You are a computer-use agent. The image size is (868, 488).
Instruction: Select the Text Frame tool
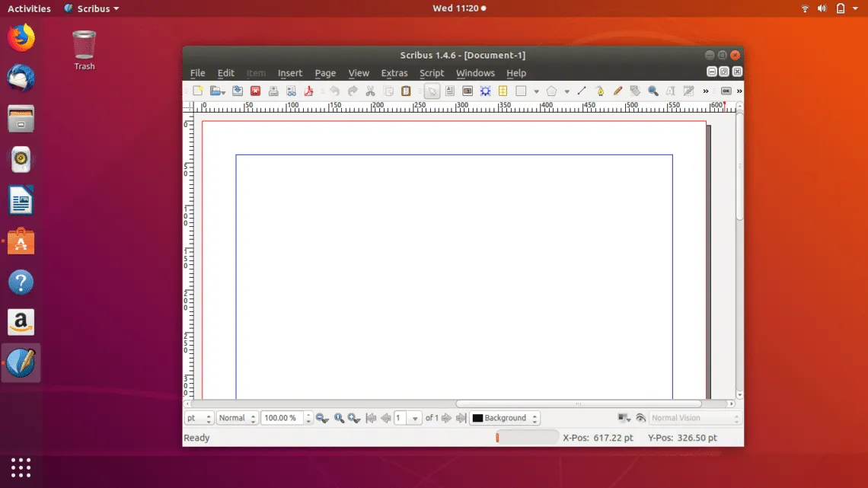(x=449, y=91)
